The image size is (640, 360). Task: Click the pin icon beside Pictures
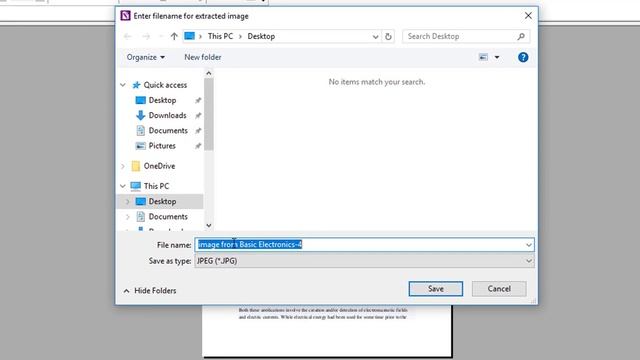pos(198,146)
